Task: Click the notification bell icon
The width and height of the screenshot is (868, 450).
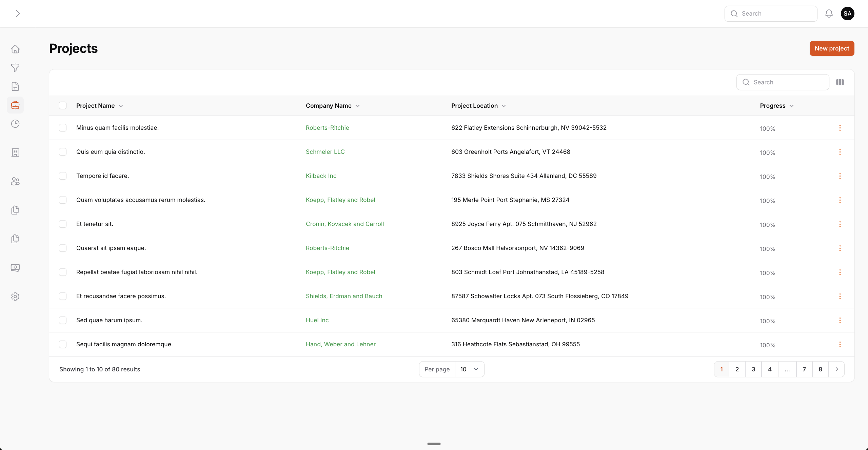Action: pos(829,14)
